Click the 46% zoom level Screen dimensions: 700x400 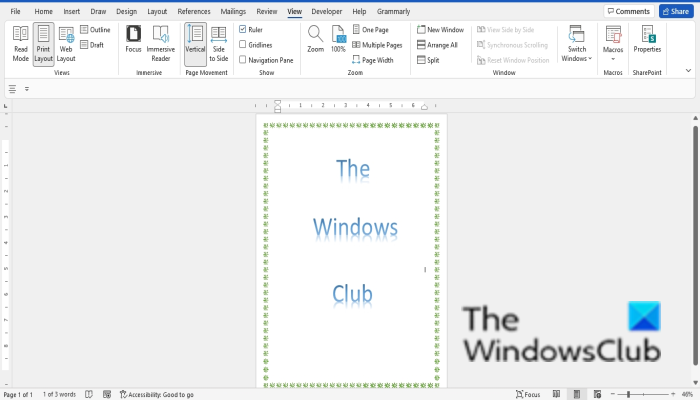(x=687, y=394)
